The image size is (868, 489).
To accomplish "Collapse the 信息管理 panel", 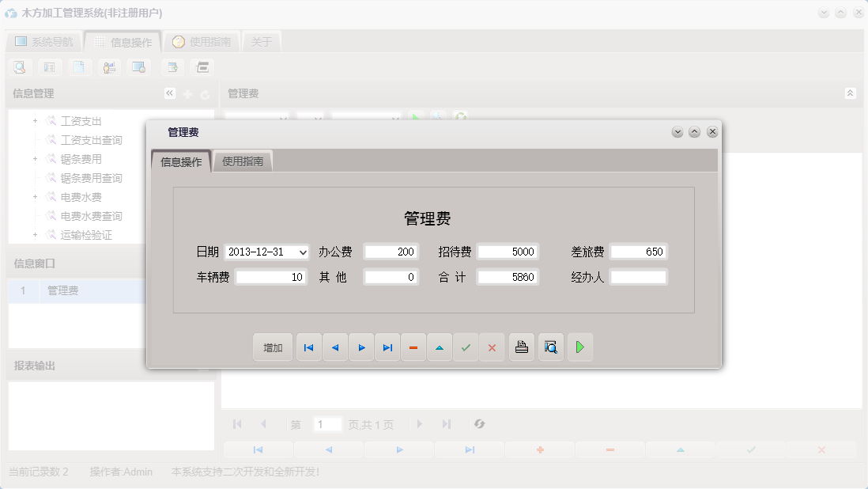I will [x=169, y=93].
